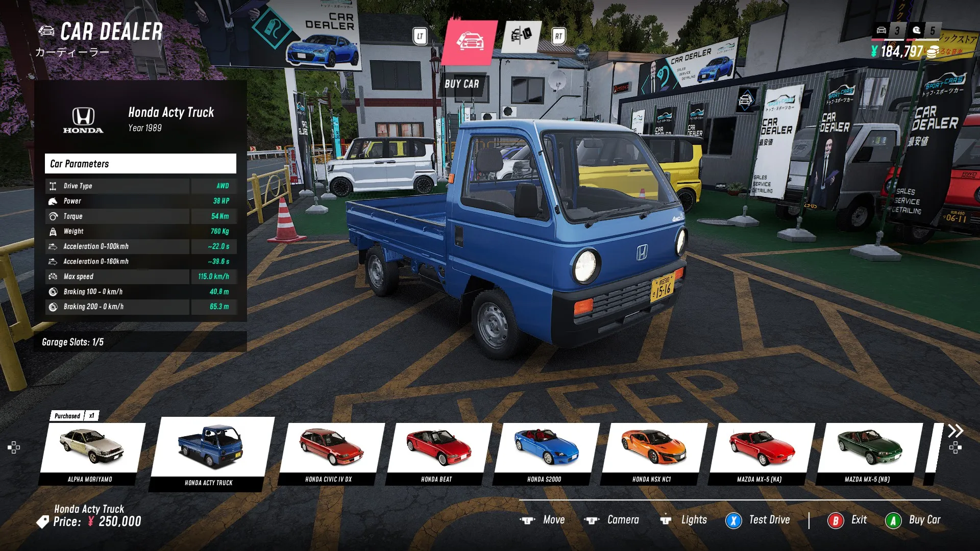Select the Honda S2000 thumbnail

click(x=546, y=454)
